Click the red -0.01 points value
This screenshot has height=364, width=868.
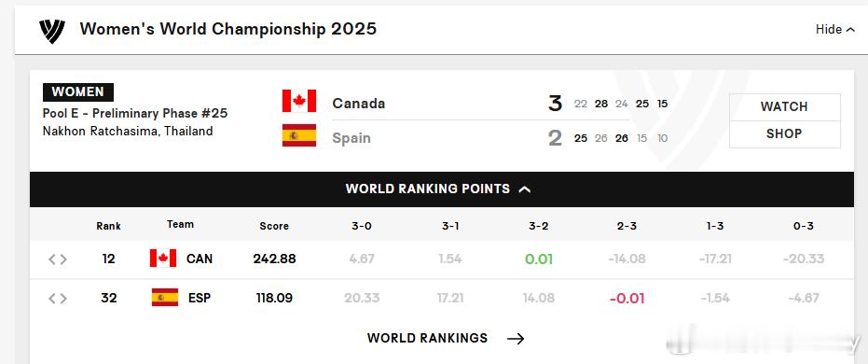[x=627, y=298]
